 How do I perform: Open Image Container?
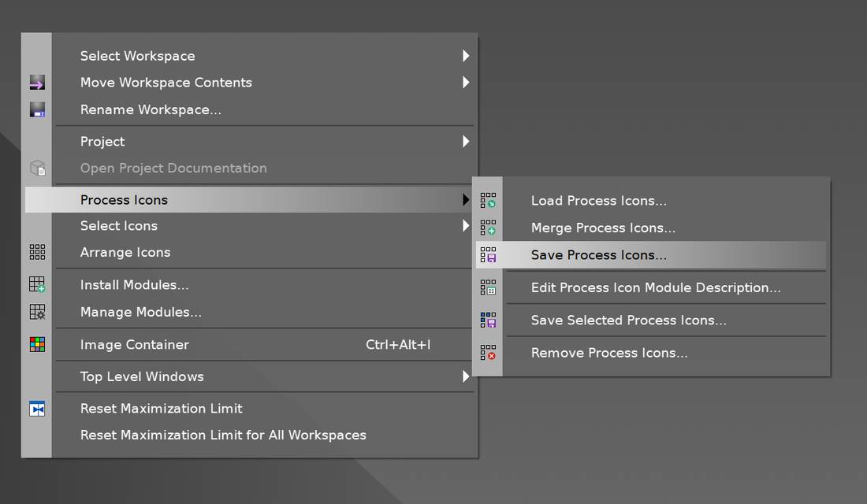[249, 344]
